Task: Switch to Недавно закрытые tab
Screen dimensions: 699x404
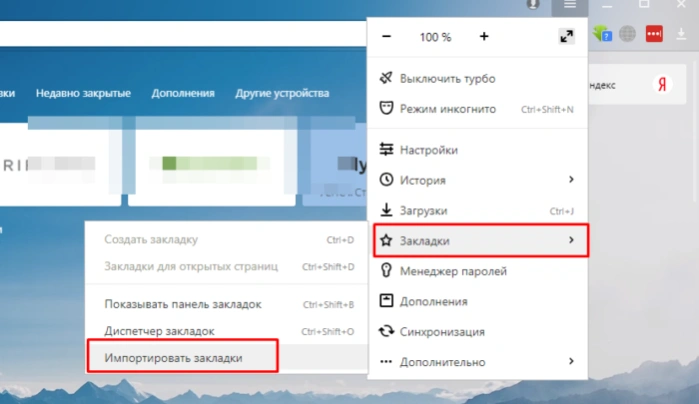Action: pos(83,93)
